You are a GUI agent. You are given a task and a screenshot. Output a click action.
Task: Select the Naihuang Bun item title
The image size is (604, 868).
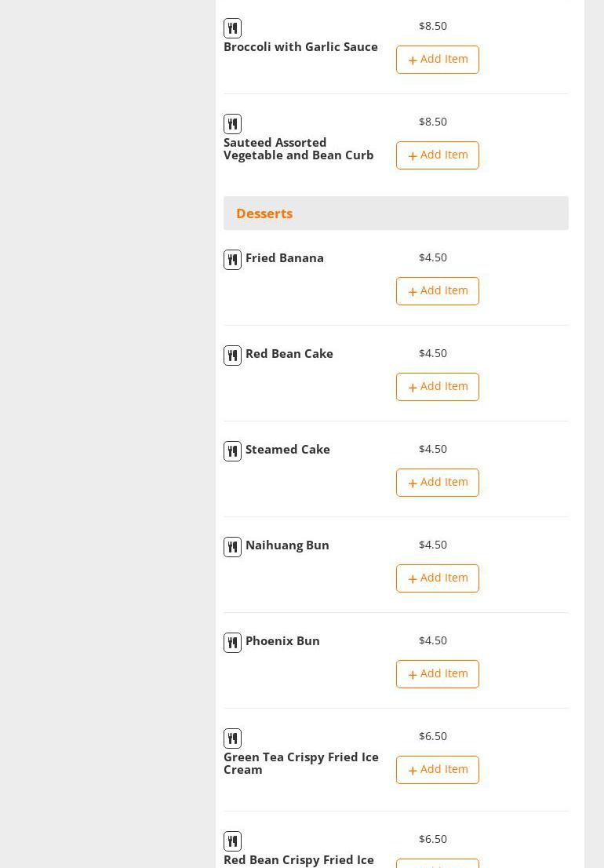point(287,545)
